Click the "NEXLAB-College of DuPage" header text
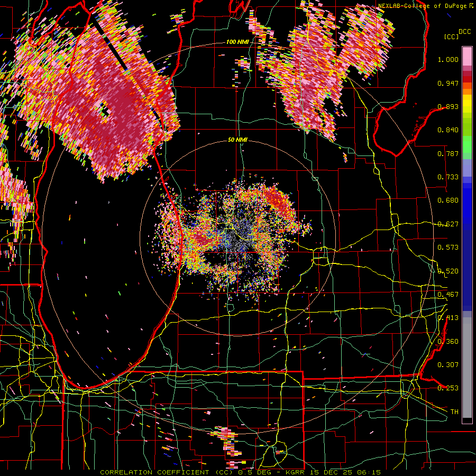This screenshot has height=476, width=476. 422,6
